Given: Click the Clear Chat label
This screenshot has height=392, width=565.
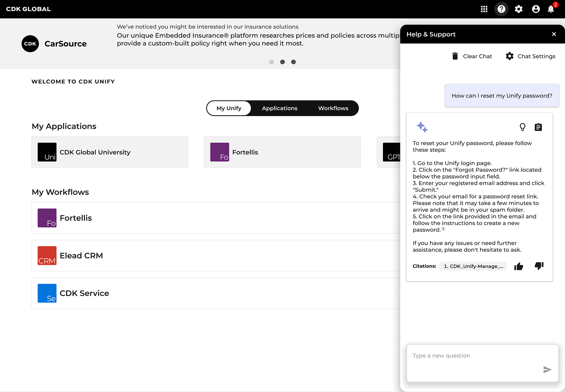Looking at the screenshot, I should pos(477,56).
